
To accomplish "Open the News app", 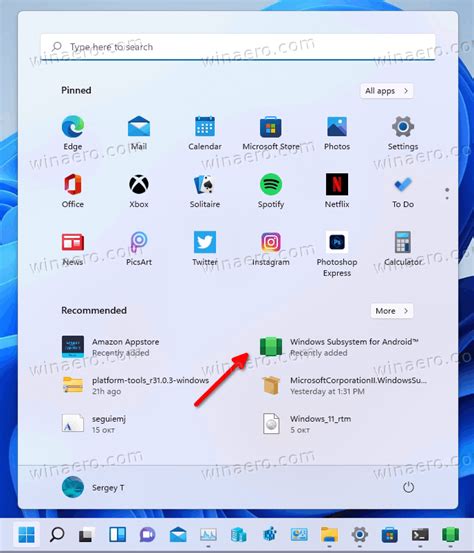I will (73, 249).
